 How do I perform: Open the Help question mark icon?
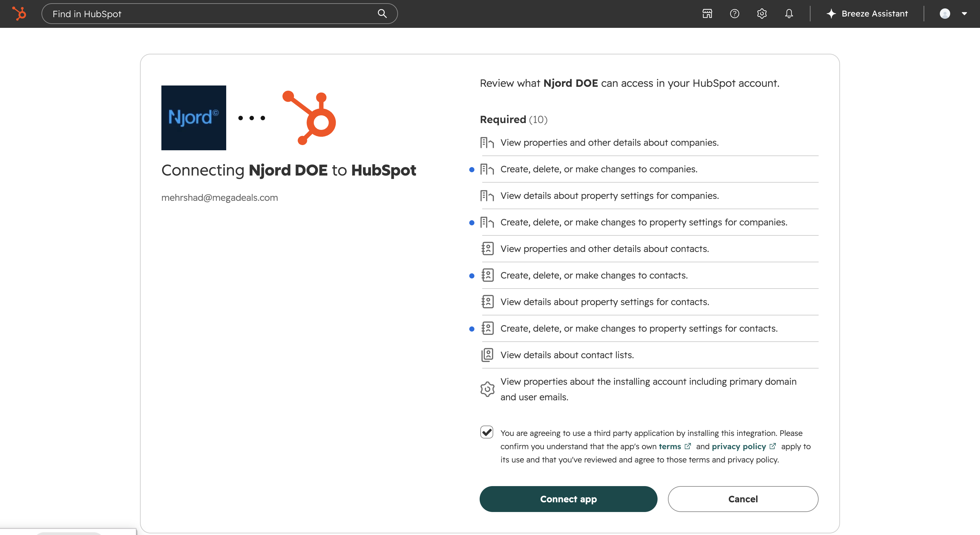[x=735, y=14]
